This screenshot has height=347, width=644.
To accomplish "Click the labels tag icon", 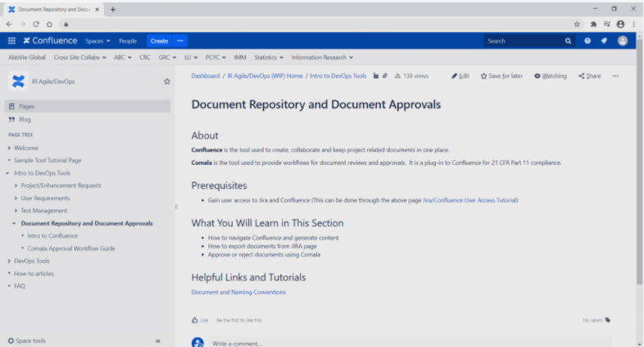I will 607,320.
